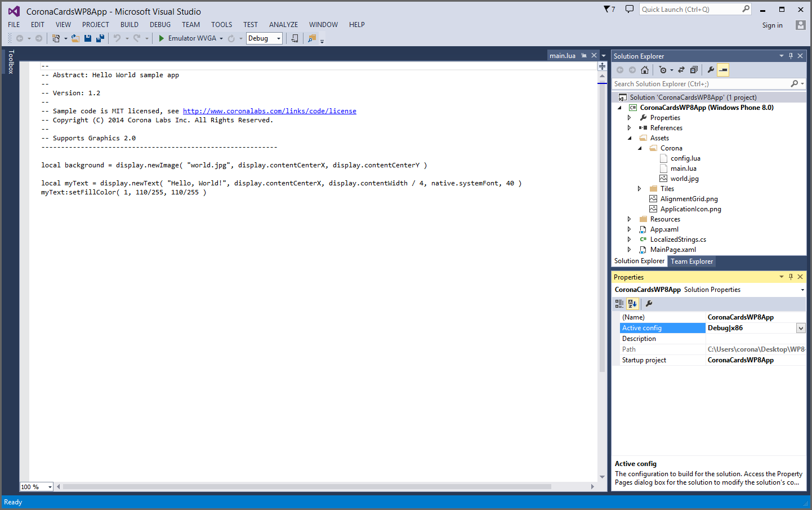Toggle the main.lua tab pin icon
This screenshot has height=510, width=812.
point(584,55)
